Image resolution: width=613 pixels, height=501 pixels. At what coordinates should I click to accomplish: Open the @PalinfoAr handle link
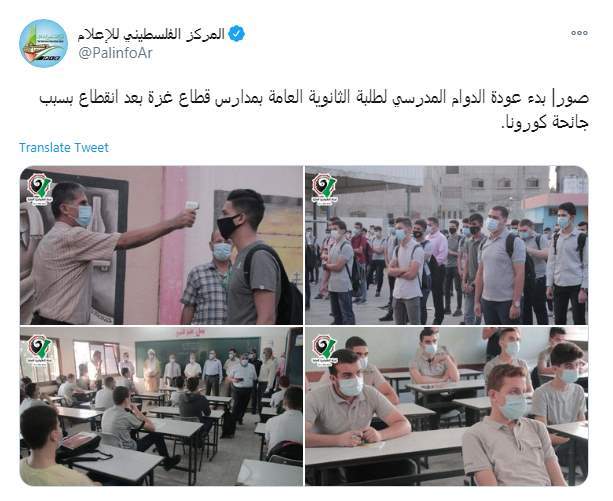(x=115, y=53)
